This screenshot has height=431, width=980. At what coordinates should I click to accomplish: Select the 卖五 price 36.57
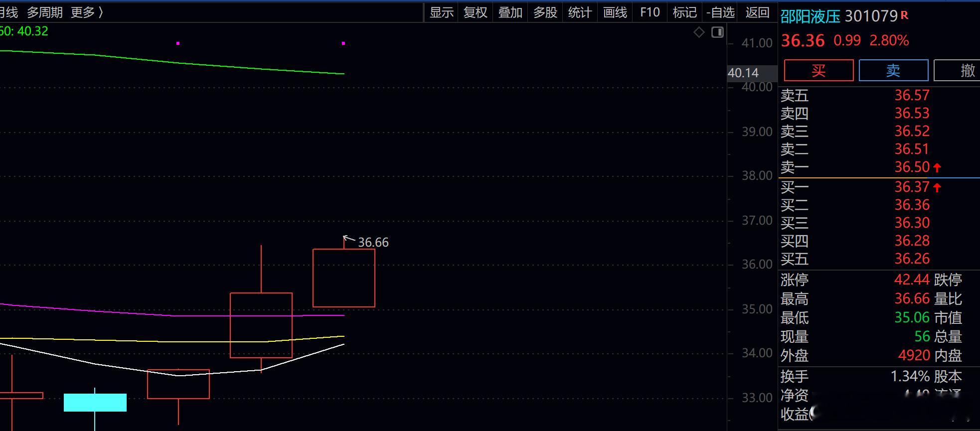click(912, 95)
